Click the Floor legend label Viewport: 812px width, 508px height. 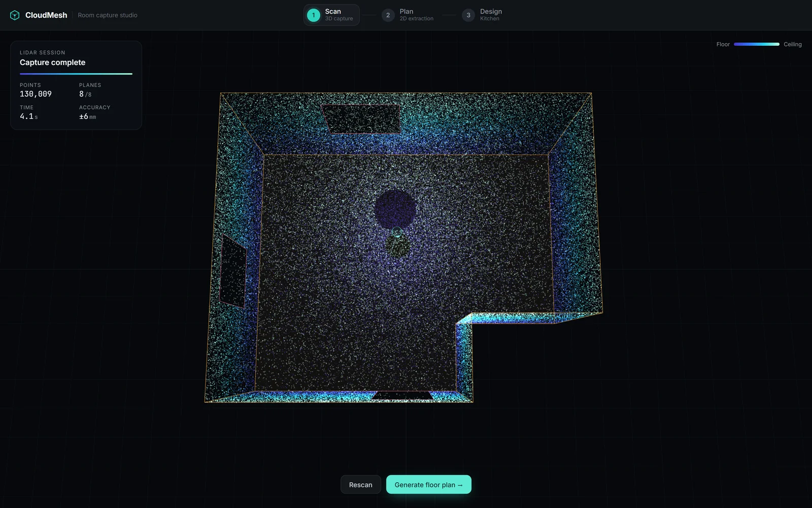(723, 44)
